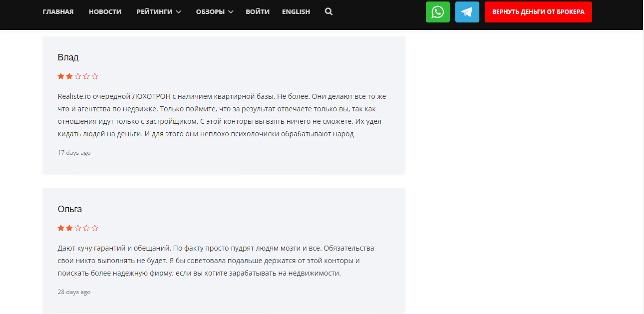Expand the Рейтинги dropdown menu
644x314 pixels.
[159, 11]
